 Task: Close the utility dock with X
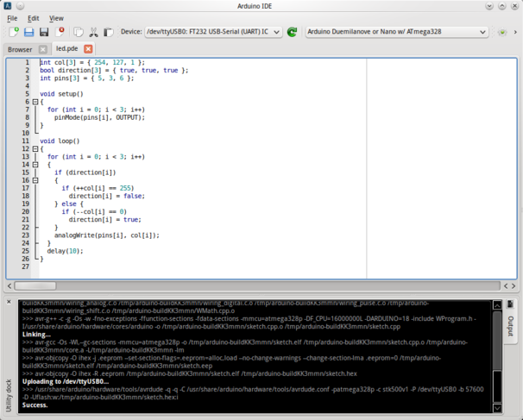point(9,302)
